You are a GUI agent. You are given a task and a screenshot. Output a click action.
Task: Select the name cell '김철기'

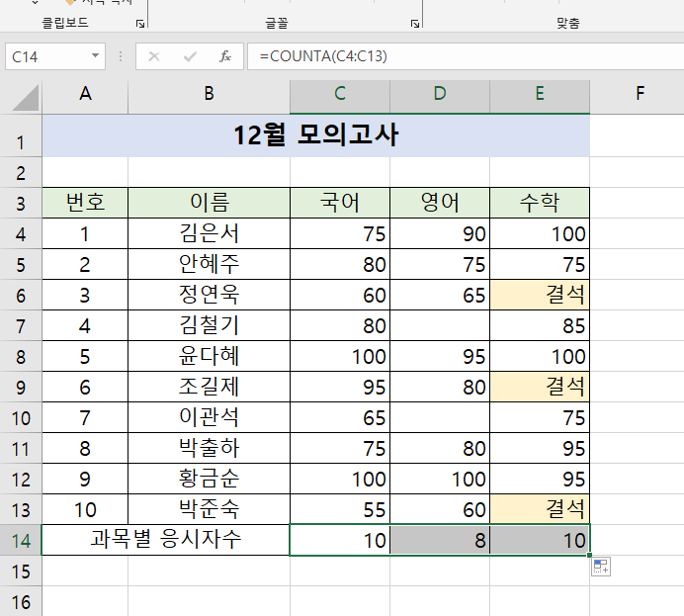209,325
